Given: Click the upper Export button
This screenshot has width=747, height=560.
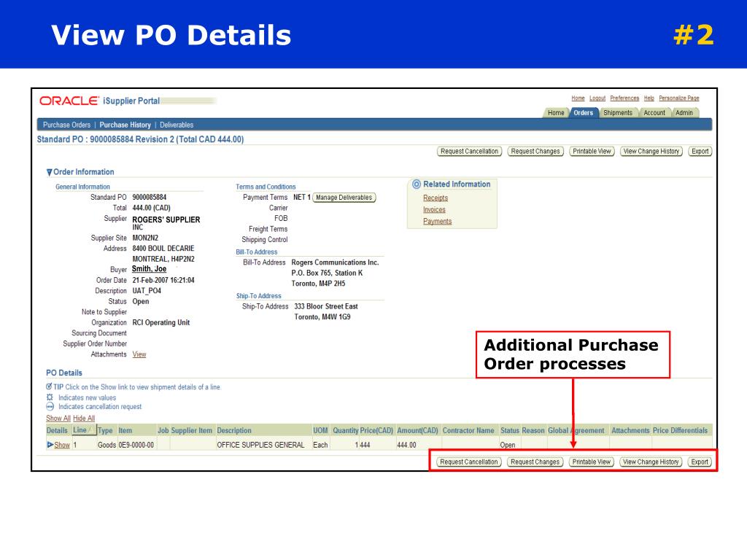Looking at the screenshot, I should click(x=700, y=152).
